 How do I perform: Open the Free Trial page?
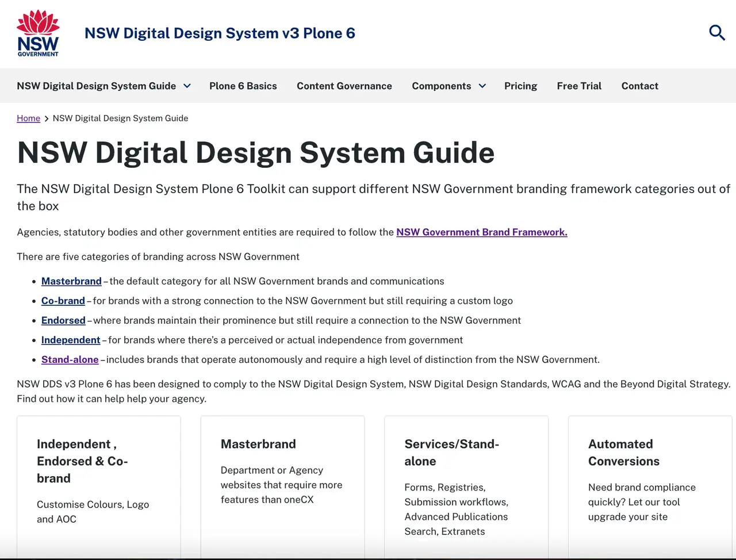click(x=579, y=86)
